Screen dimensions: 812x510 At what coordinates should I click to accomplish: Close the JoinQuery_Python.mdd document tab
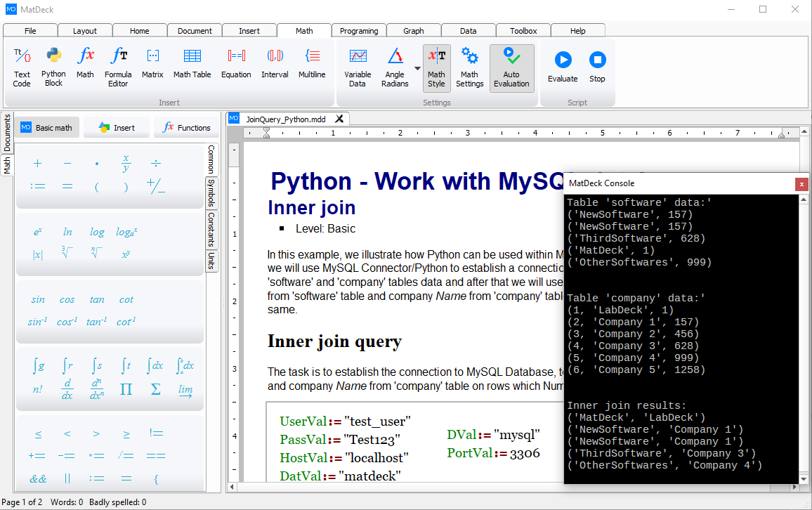pyautogui.click(x=339, y=119)
